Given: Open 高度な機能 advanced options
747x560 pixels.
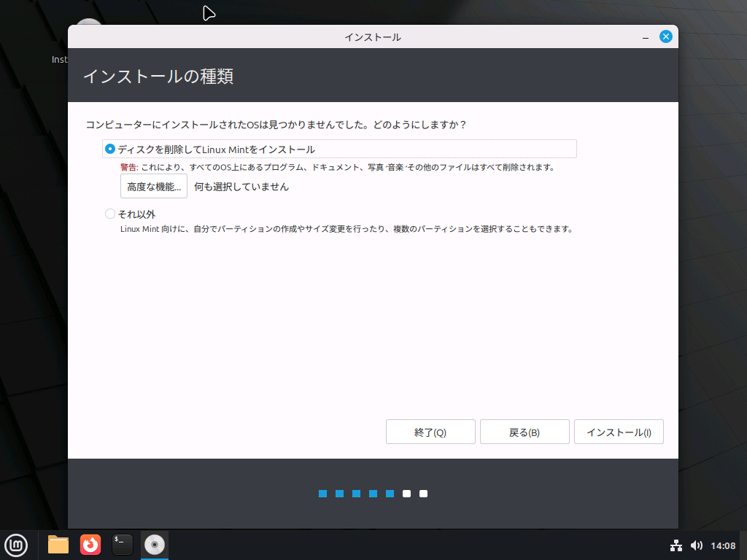Looking at the screenshot, I should click(153, 186).
